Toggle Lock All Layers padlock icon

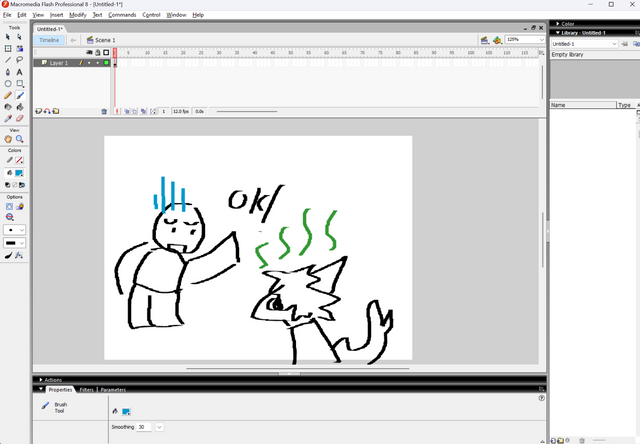tap(98, 52)
